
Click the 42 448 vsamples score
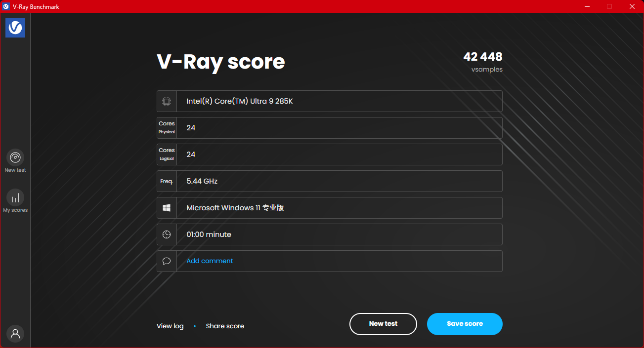point(482,57)
